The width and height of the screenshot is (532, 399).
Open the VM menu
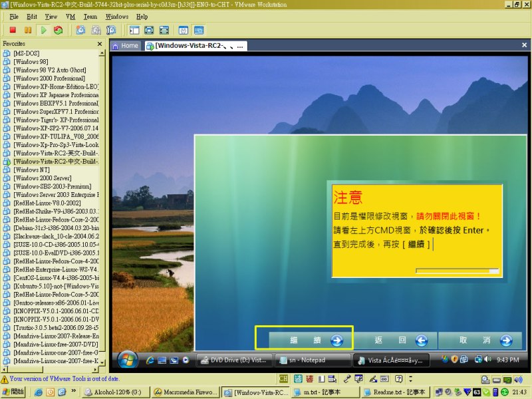(x=70, y=17)
